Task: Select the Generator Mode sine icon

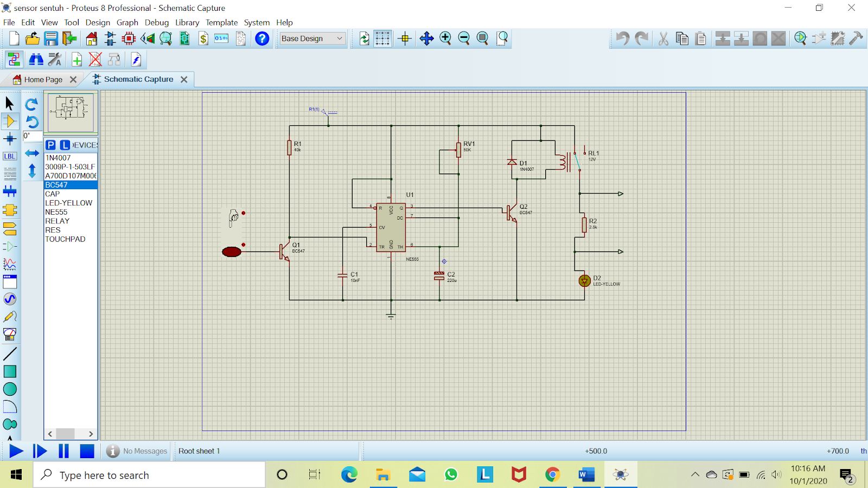Action: pyautogui.click(x=10, y=299)
